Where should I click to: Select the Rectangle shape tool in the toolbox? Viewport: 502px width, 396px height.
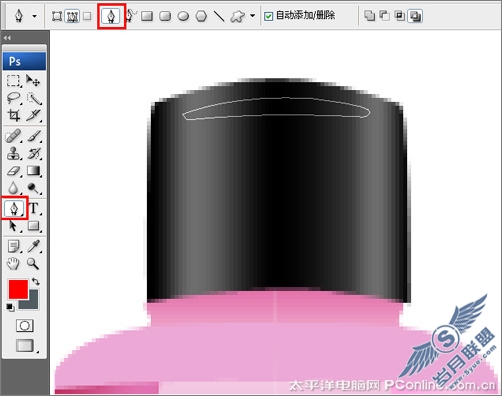34,226
